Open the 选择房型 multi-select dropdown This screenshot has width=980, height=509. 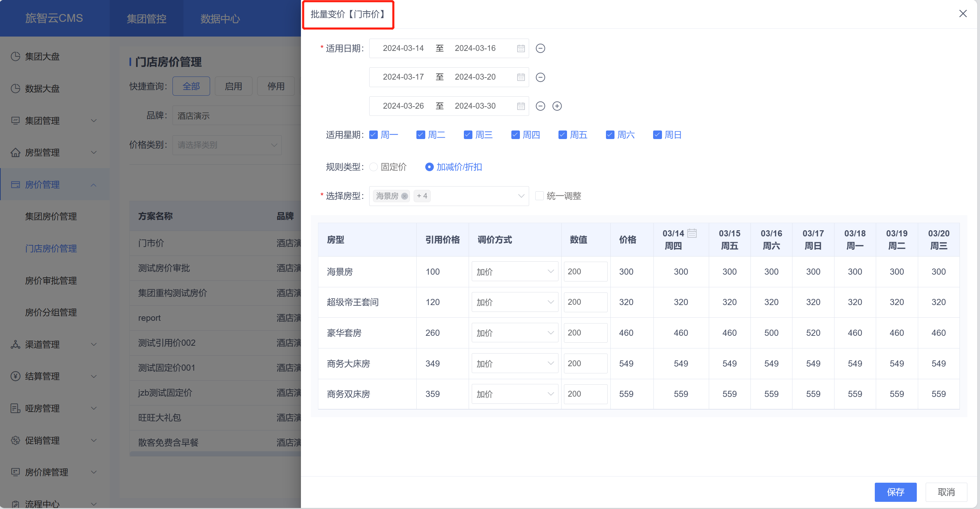pyautogui.click(x=449, y=196)
